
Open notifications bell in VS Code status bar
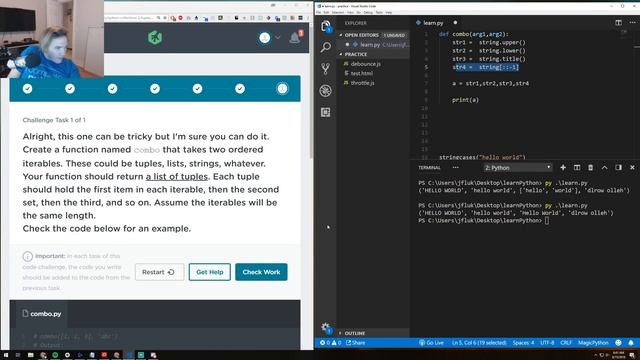(631, 342)
